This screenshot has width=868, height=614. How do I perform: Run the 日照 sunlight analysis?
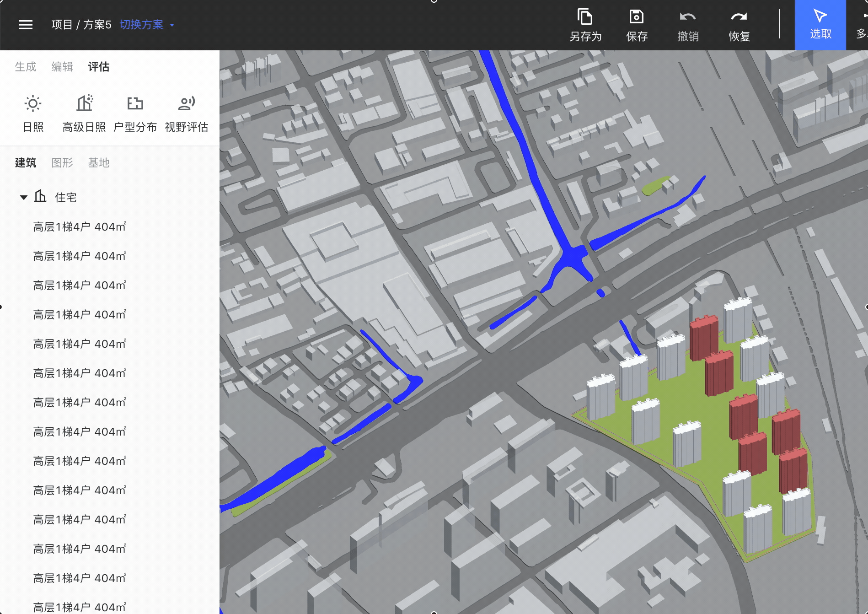(33, 114)
